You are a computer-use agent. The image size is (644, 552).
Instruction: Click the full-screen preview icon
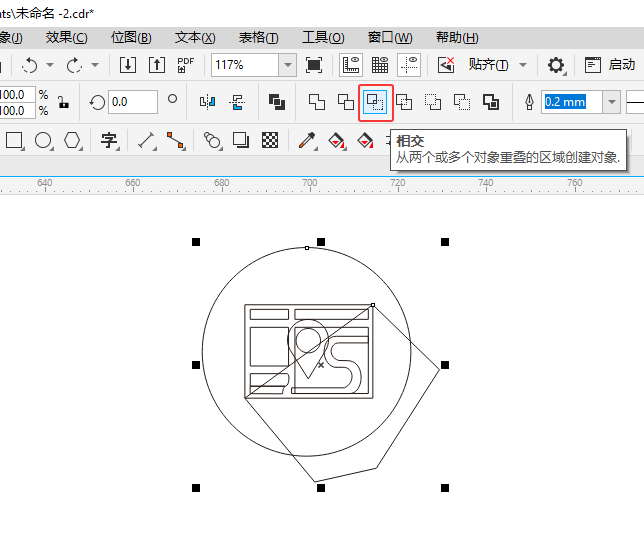314,65
